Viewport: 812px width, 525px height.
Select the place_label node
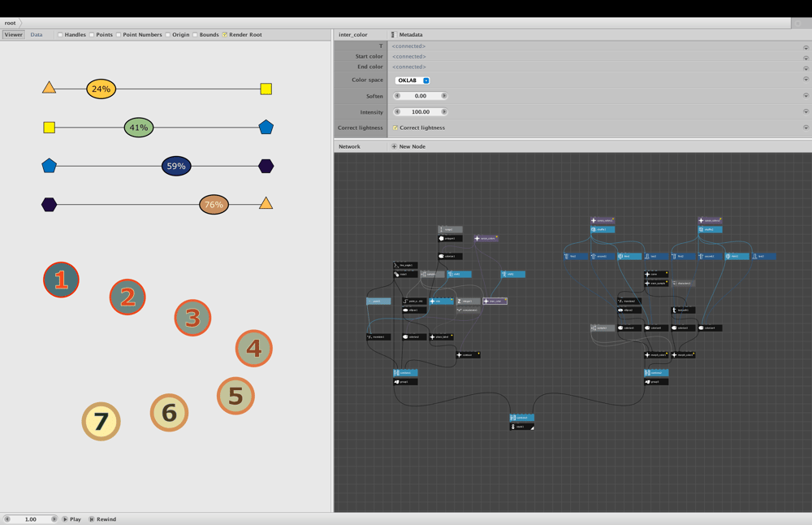[x=441, y=337]
